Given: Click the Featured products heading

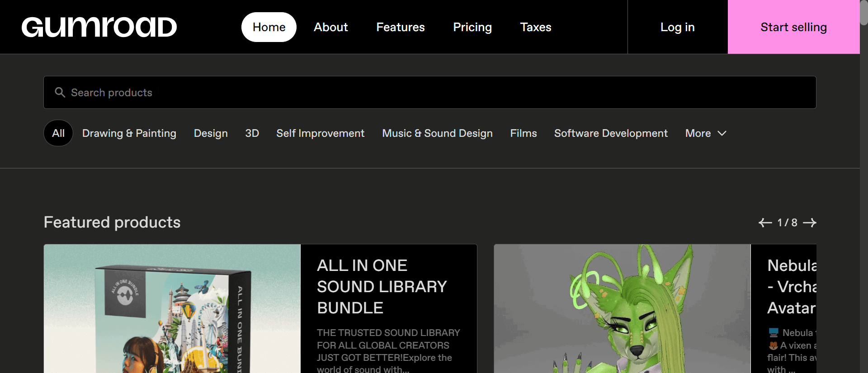Looking at the screenshot, I should click(112, 222).
